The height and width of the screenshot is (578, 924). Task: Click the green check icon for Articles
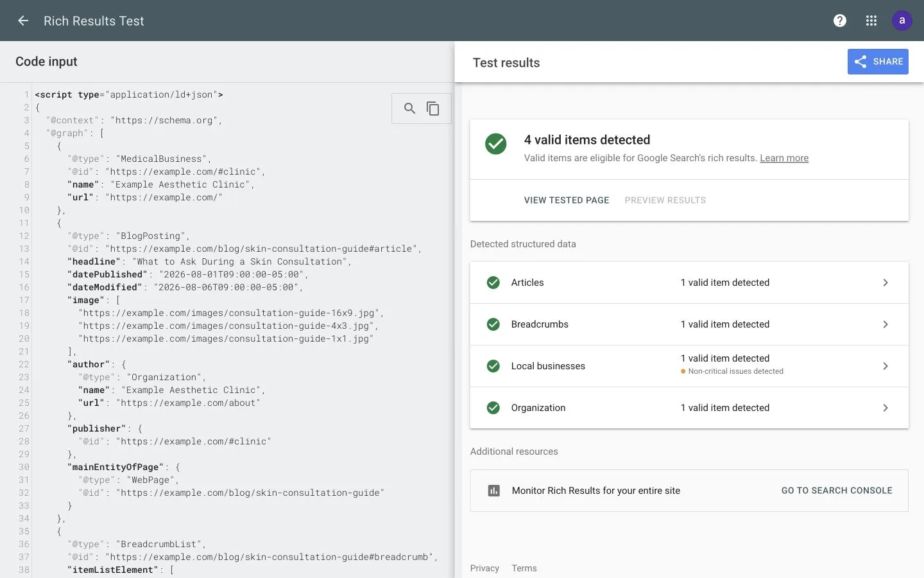coord(493,283)
